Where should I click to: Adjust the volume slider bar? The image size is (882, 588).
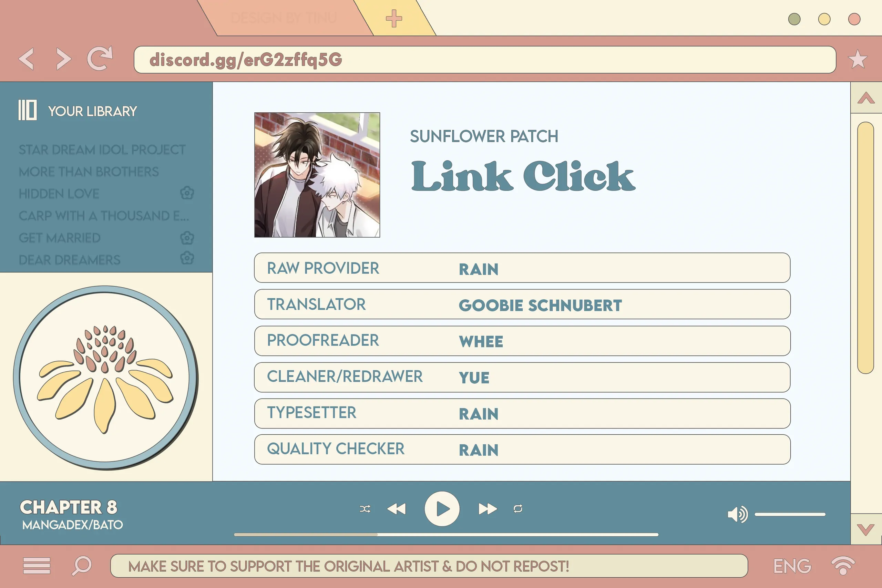pos(790,515)
